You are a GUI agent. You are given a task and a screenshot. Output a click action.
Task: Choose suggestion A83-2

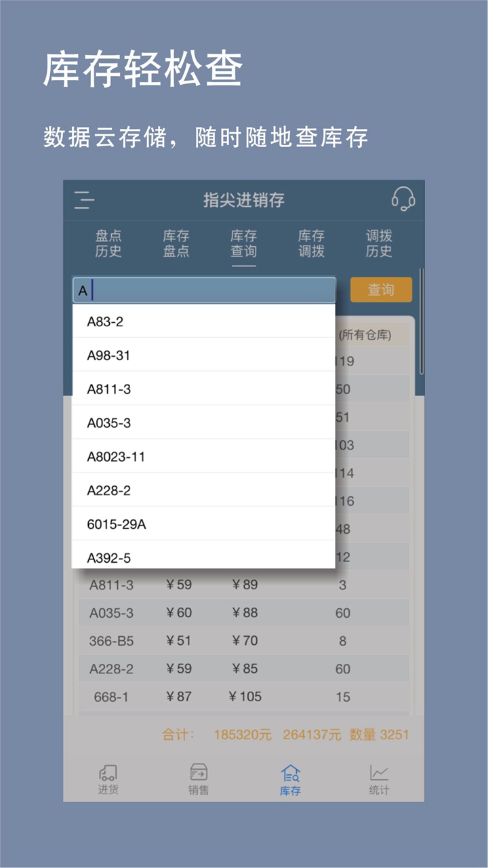203,321
